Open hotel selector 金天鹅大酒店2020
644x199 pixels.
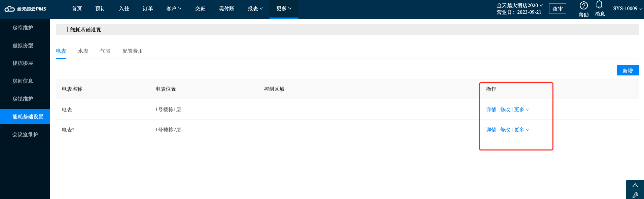click(520, 5)
